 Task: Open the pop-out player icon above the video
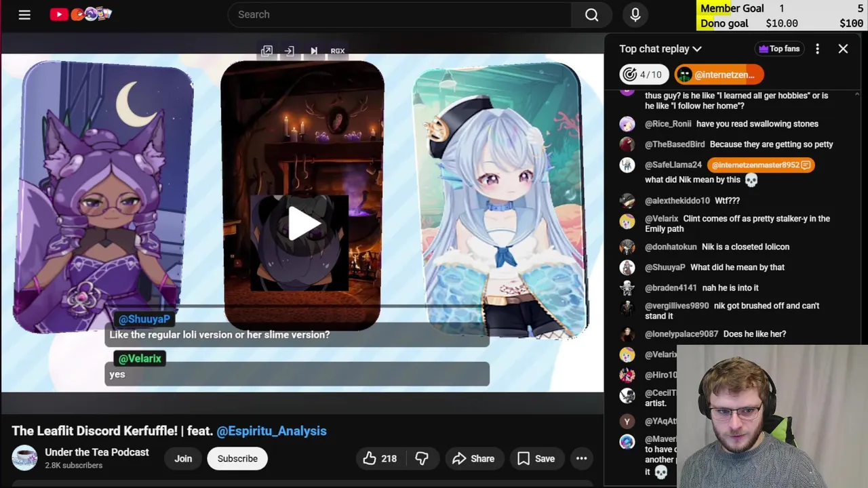[x=267, y=51]
